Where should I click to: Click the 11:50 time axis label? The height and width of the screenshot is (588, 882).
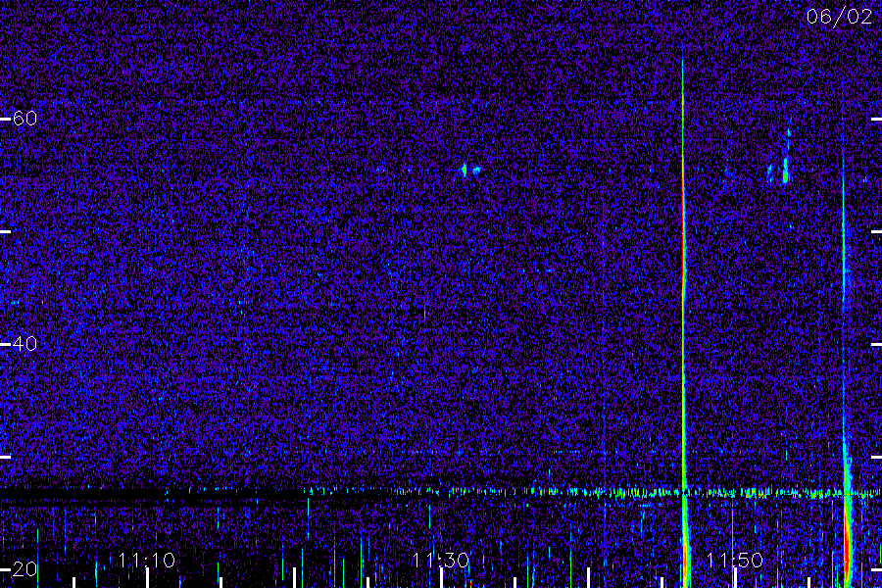point(735,560)
